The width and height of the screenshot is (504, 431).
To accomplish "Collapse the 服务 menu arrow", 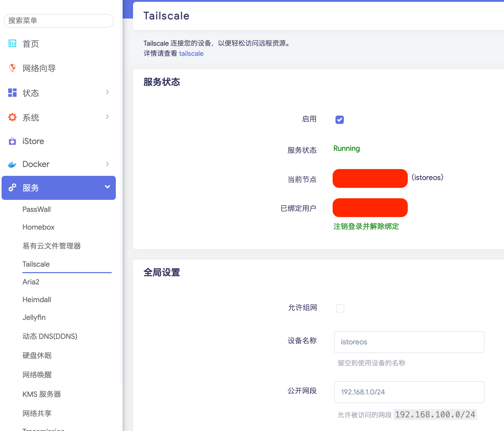I will (x=107, y=187).
